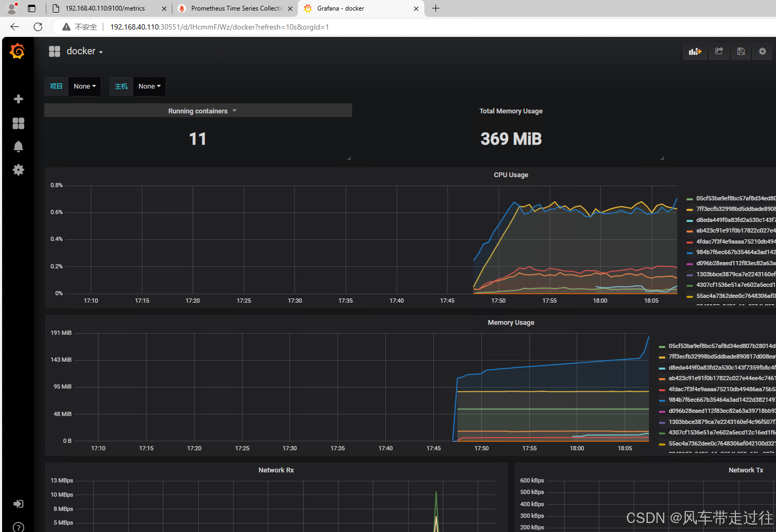Image resolution: width=776 pixels, height=532 pixels.
Task: Click the dashboard grid icon beside docker title
Action: coord(54,51)
